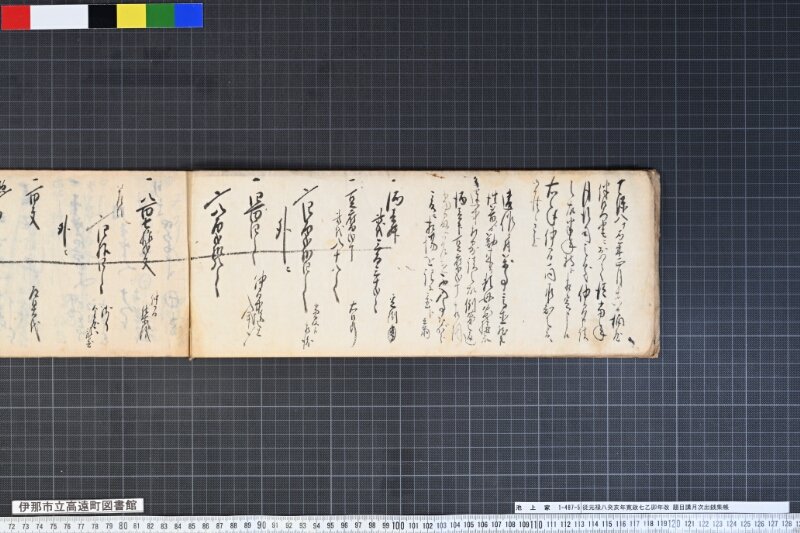
Task: Click the 85 mark on the ruler
Action: [192, 525]
